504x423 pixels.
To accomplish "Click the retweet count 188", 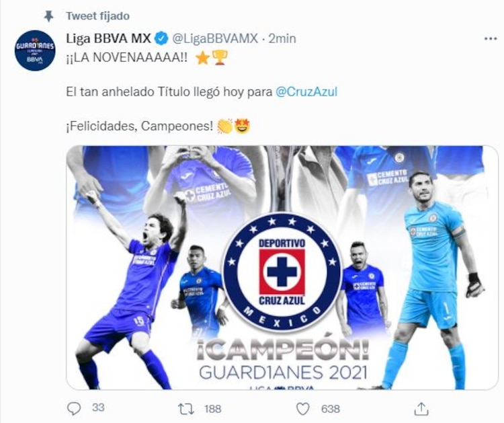I will coord(213,409).
